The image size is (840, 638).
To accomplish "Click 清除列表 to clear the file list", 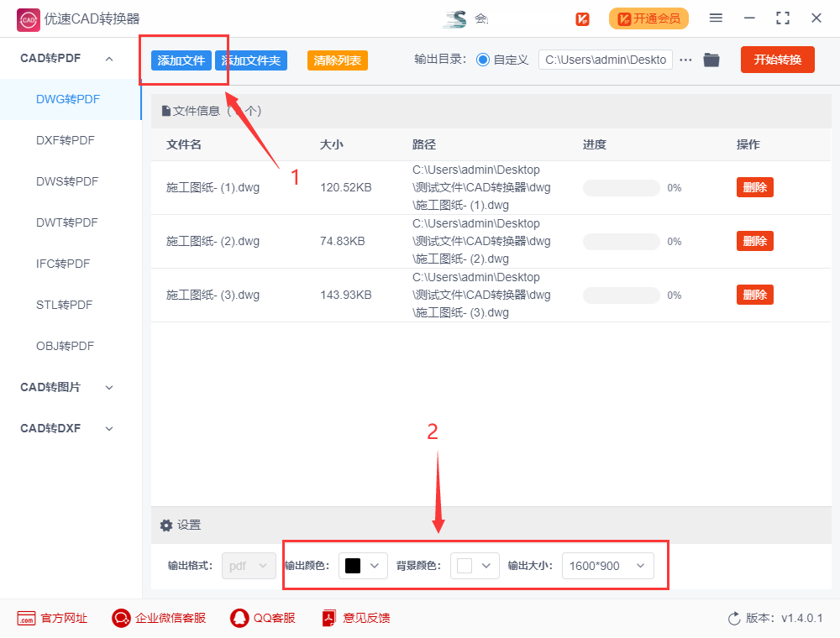I will (x=337, y=60).
